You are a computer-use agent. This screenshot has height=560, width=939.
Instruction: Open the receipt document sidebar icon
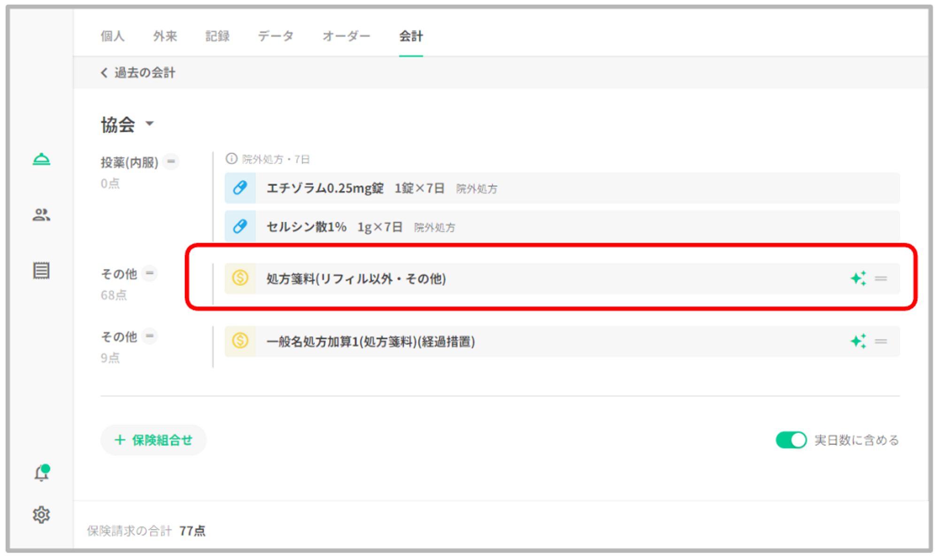[41, 270]
